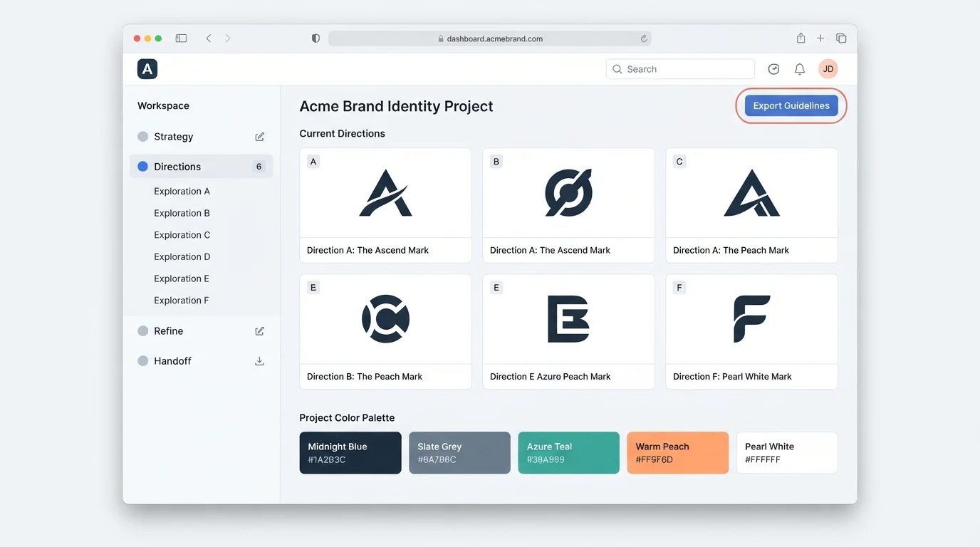Open Exploration F in the sidebar
Viewport: 980px width, 547px height.
(181, 301)
